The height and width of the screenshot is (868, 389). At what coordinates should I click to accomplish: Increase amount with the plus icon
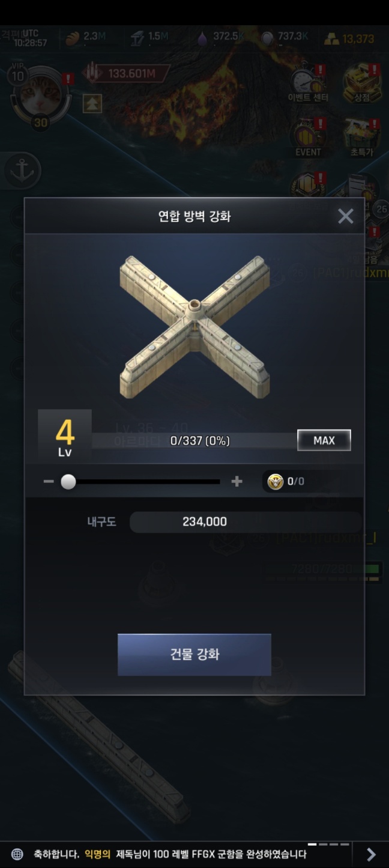[237, 482]
